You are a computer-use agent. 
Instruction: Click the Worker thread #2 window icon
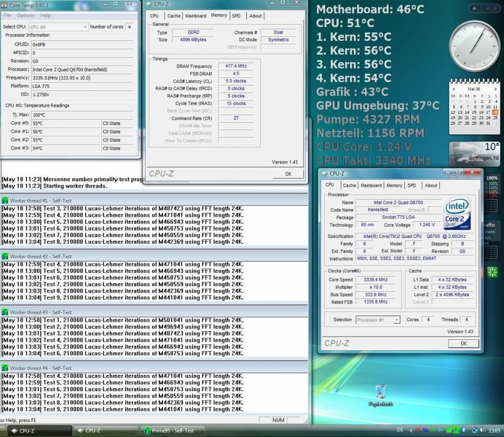pyautogui.click(x=4, y=257)
